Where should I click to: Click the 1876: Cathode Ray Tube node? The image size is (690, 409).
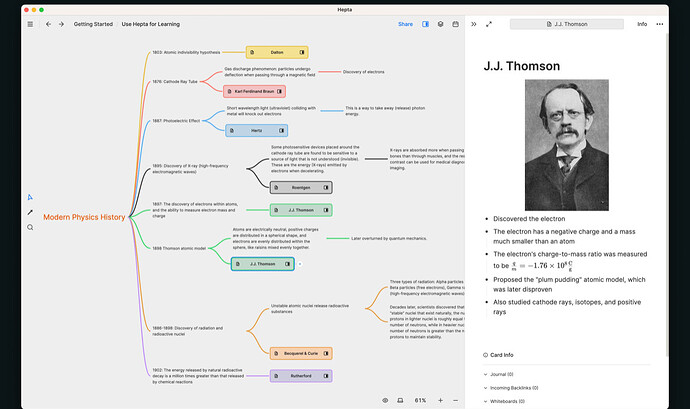175,82
